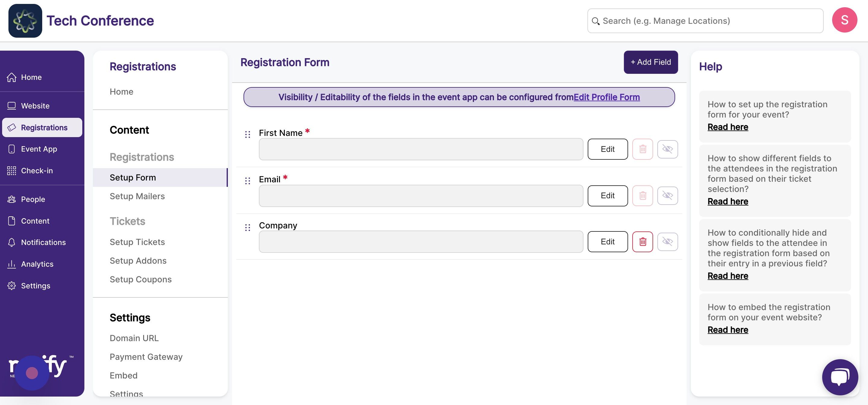Toggle visibility of the First Name field
Image resolution: width=868 pixels, height=405 pixels.
click(667, 149)
